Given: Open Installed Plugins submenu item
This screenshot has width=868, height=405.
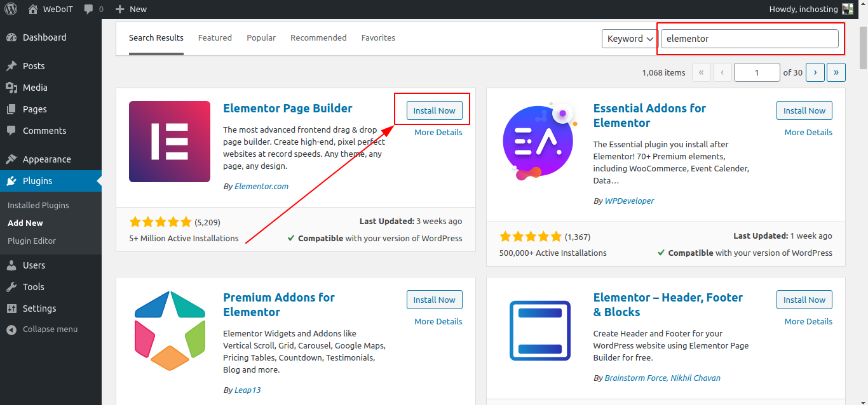Looking at the screenshot, I should pyautogui.click(x=38, y=205).
